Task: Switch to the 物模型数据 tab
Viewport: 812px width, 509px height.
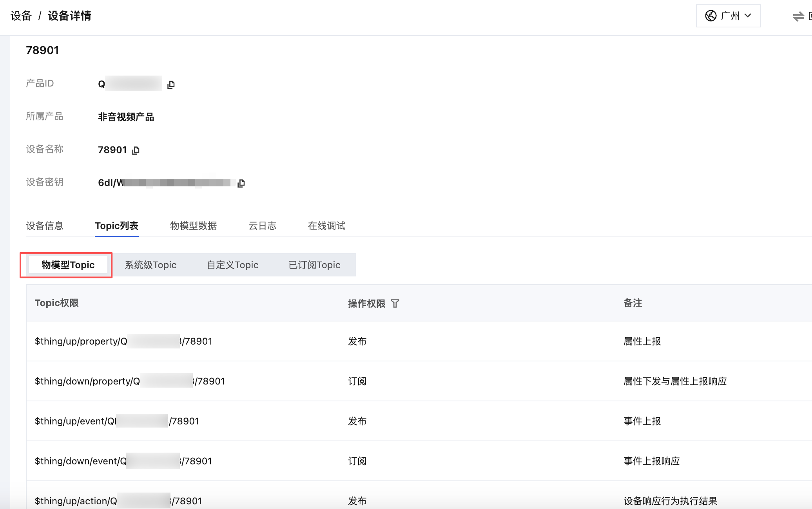Action: tap(193, 226)
